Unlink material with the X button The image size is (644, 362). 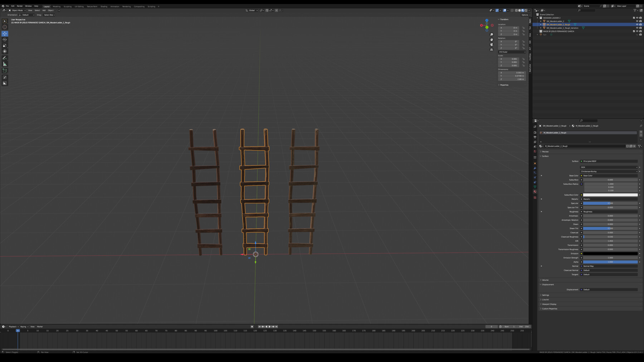point(634,146)
